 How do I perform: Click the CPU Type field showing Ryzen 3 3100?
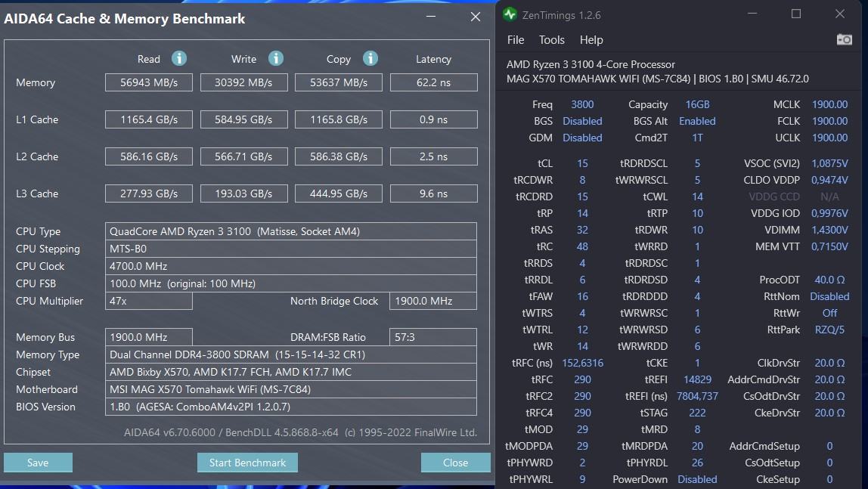pos(290,231)
